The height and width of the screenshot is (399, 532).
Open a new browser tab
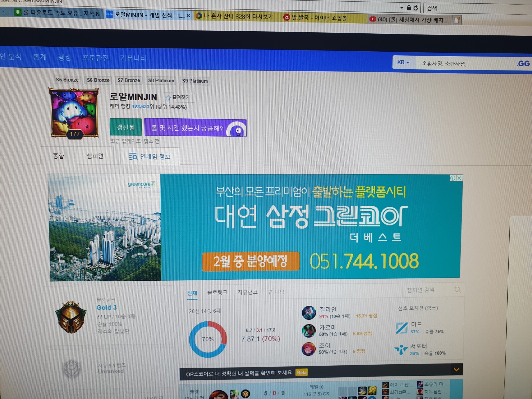(457, 20)
